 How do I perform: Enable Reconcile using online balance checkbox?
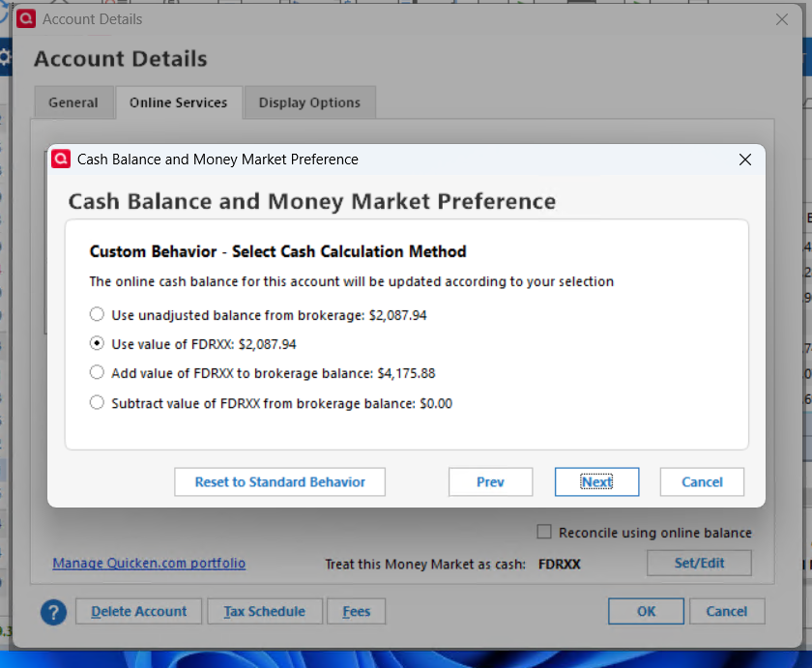543,532
